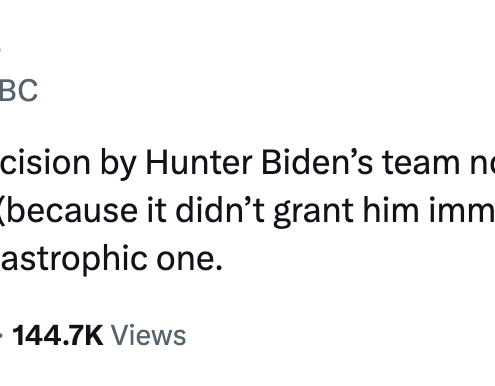Click the word "it" in second line
Screen dimensions: 495x386
[x=156, y=211]
